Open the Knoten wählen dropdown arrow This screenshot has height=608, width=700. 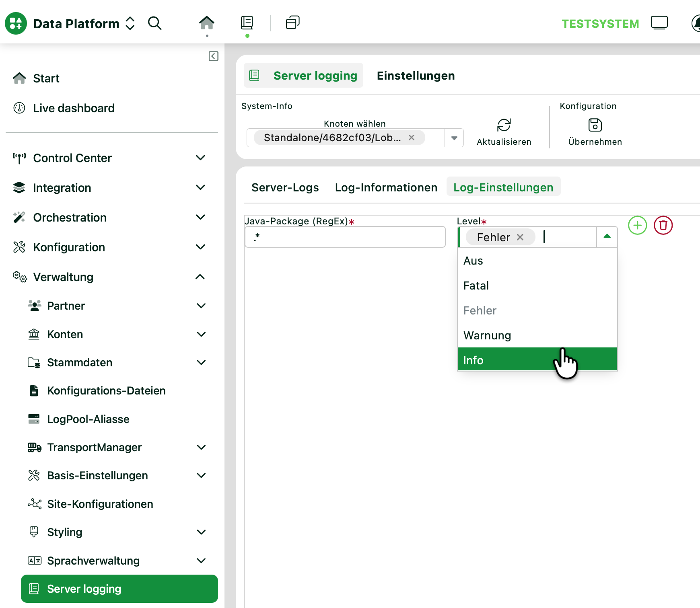[x=454, y=138]
